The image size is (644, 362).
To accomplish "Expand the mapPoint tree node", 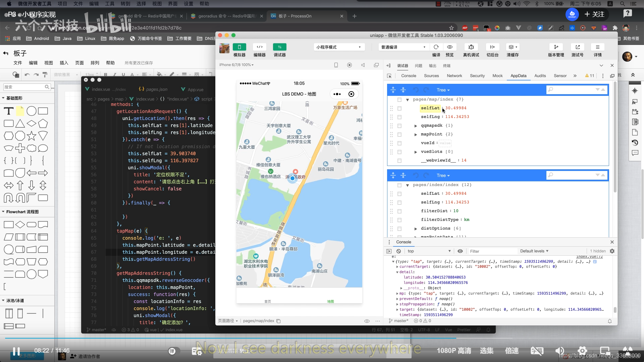I will click(416, 134).
